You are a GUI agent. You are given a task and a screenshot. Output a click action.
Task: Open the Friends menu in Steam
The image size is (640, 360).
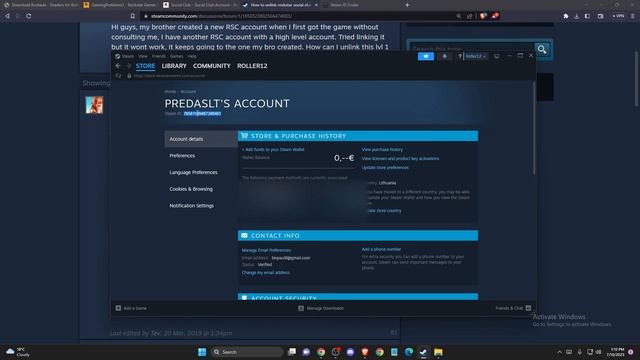tap(159, 56)
